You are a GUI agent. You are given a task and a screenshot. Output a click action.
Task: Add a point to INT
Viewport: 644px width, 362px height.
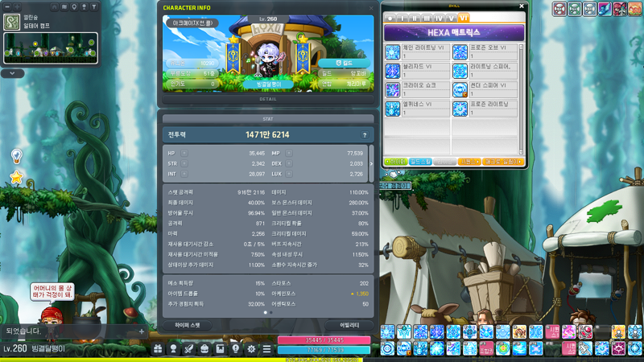click(184, 174)
